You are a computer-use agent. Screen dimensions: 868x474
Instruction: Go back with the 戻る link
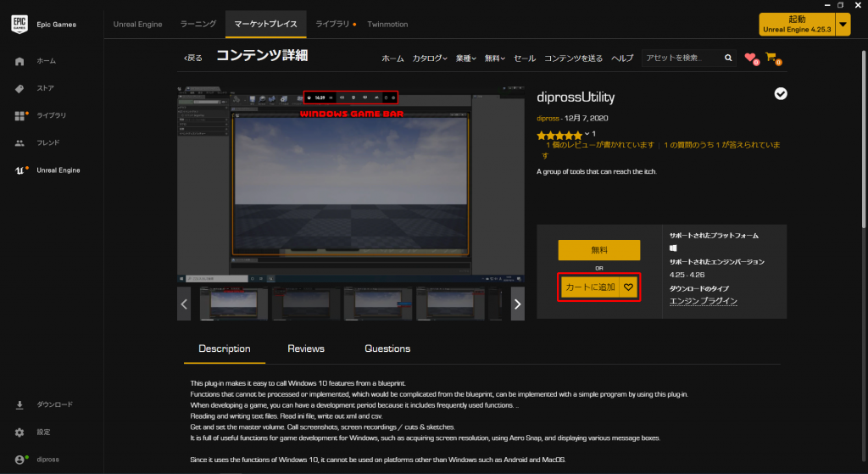click(x=193, y=58)
